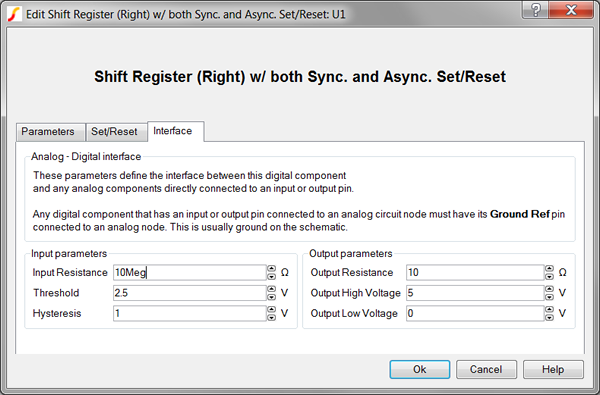The height and width of the screenshot is (395, 600).
Task: Click into the Input Resistance field
Action: [x=190, y=273]
